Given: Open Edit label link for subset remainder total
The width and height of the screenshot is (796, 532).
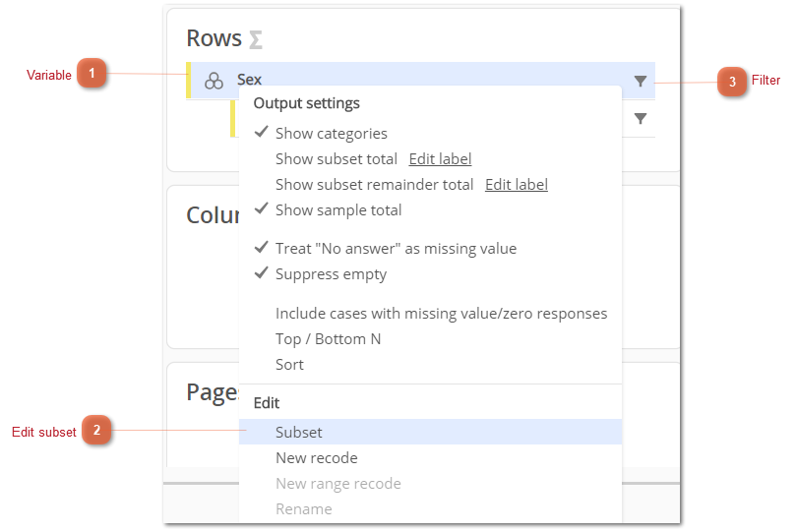Looking at the screenshot, I should [517, 185].
